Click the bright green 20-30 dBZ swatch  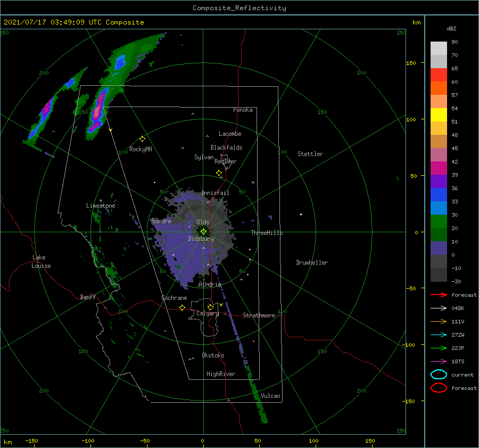tap(439, 222)
